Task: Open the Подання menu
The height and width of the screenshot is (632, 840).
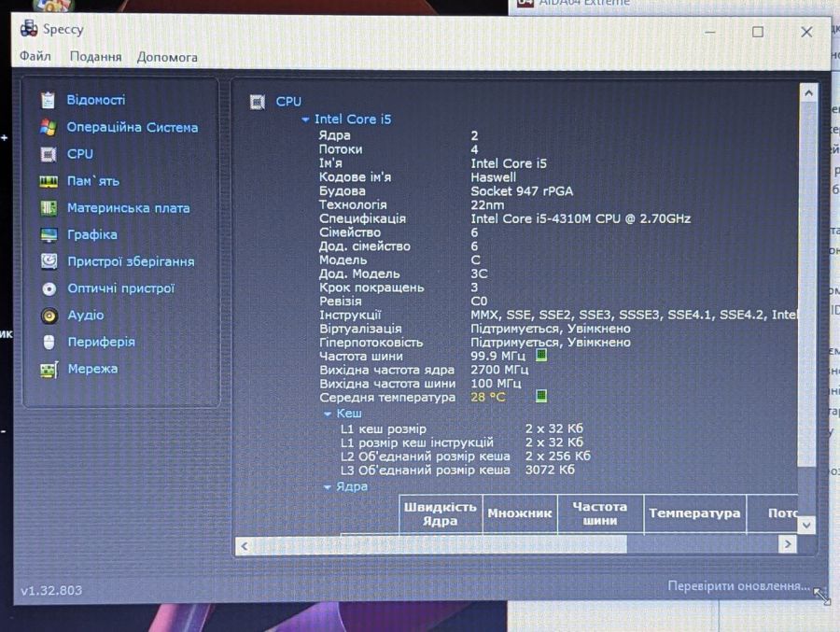Action: (x=96, y=57)
